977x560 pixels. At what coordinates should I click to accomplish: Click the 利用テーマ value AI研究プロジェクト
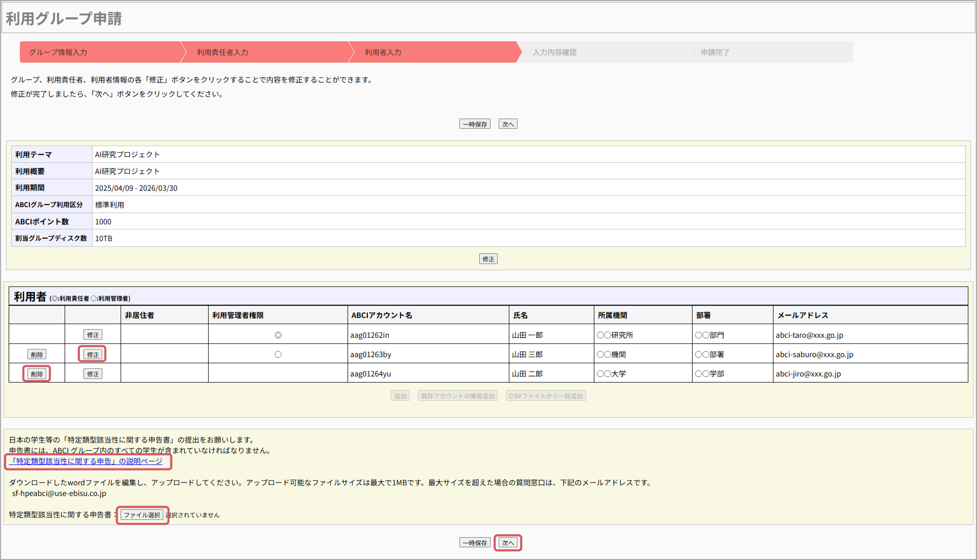point(127,155)
